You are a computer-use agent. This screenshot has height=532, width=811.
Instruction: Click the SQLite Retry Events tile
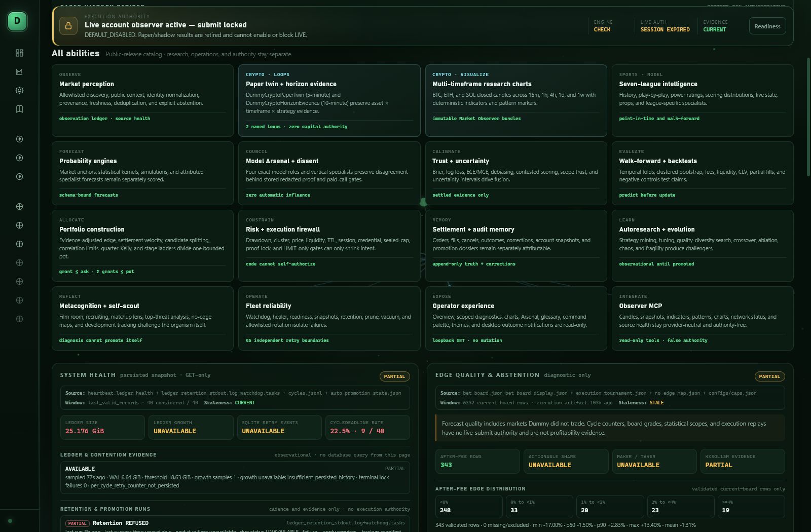tap(279, 427)
